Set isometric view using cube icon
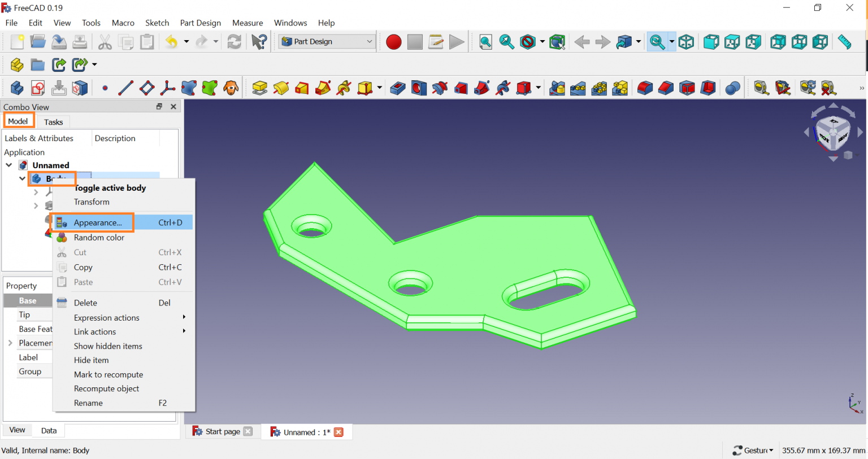868x459 pixels. tap(686, 42)
